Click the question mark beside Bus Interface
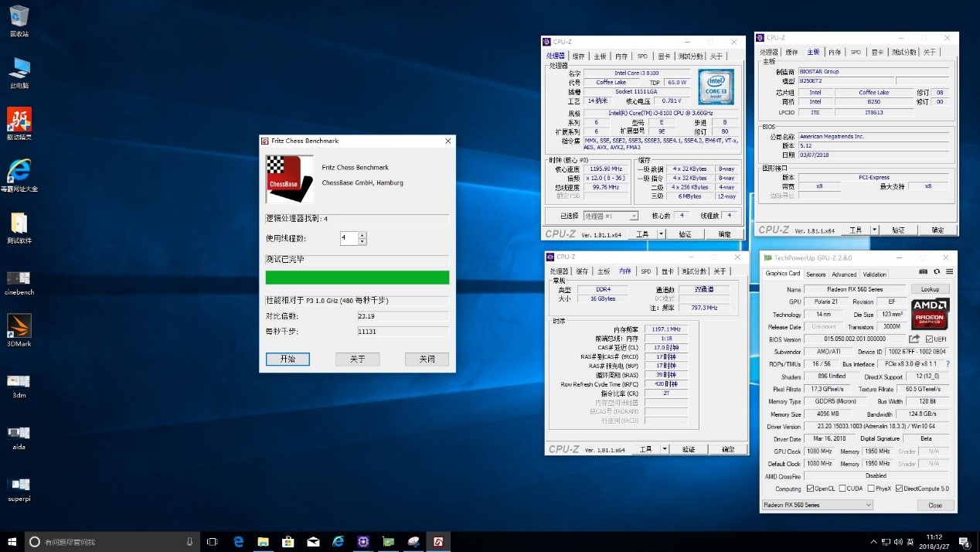This screenshot has width=980, height=552. [x=948, y=363]
